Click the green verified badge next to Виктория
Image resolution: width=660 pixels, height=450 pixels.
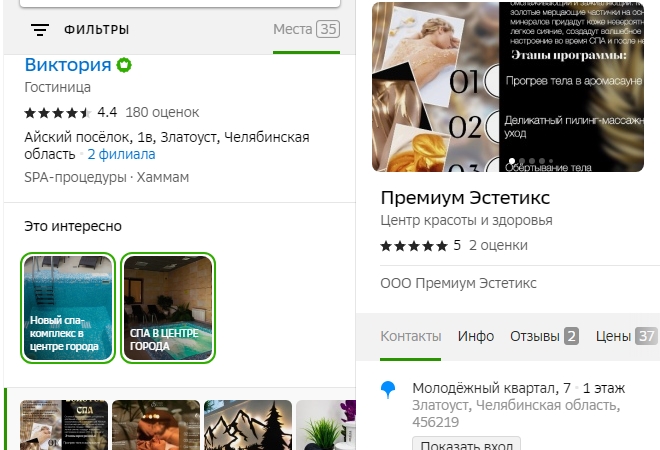[x=124, y=66]
